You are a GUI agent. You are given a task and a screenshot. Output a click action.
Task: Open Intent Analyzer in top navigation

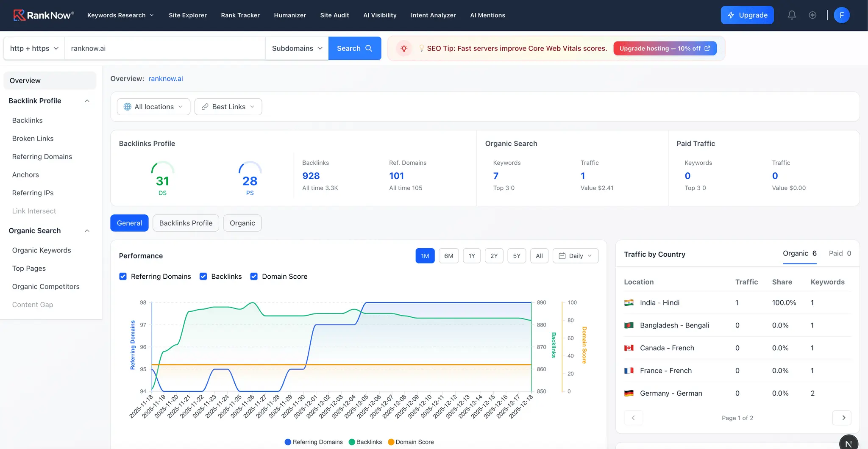(x=433, y=15)
